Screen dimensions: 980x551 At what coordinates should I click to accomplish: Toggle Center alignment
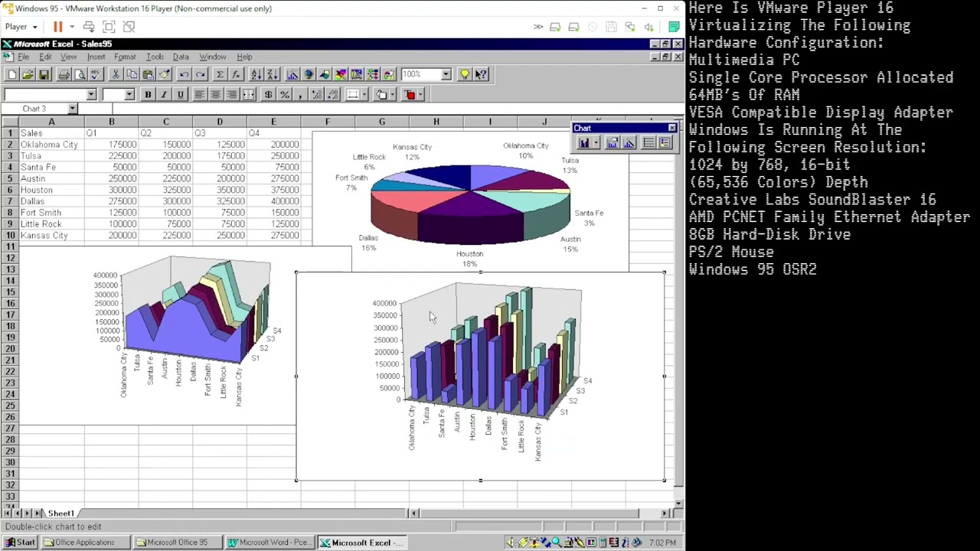coord(216,94)
